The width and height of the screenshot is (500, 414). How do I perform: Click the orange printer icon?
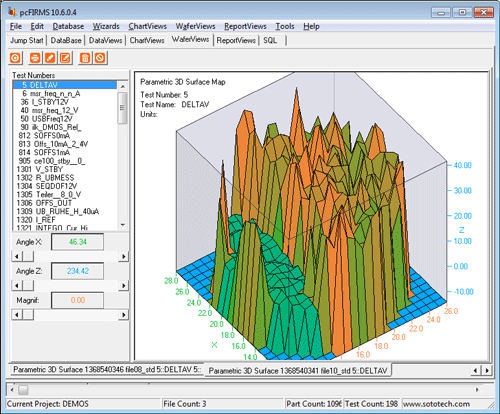pos(35,58)
